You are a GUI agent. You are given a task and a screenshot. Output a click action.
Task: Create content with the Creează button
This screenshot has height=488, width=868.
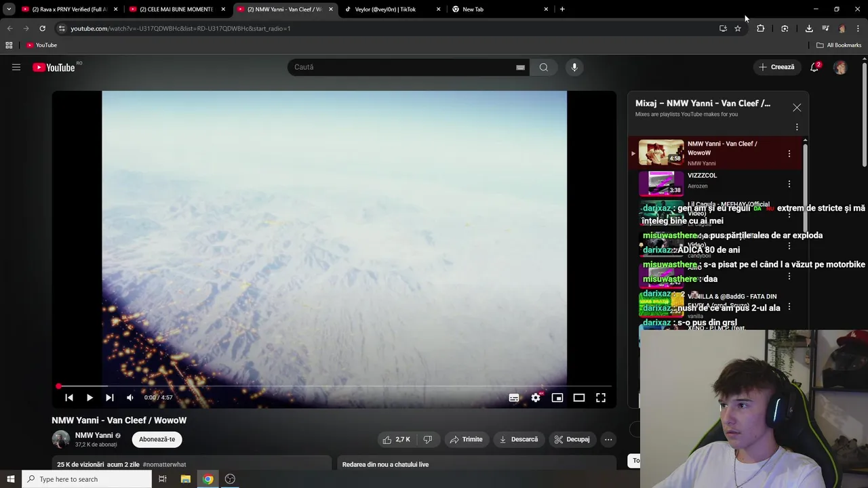tap(776, 67)
